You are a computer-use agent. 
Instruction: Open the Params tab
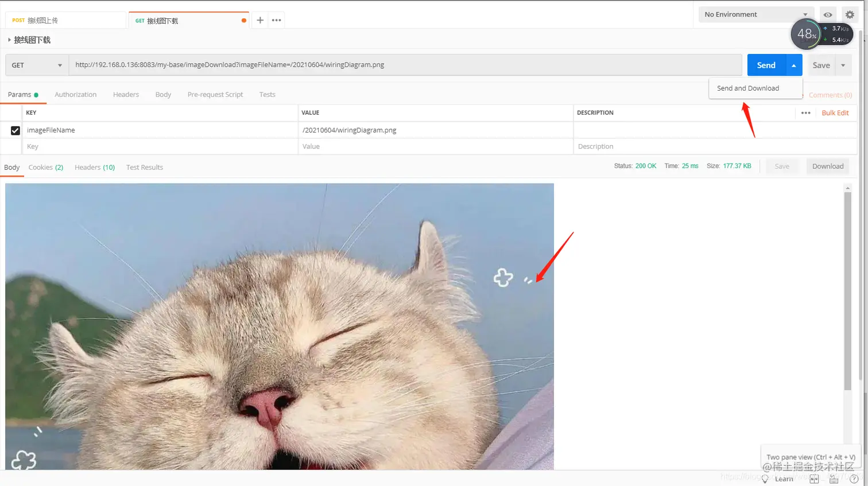click(x=23, y=95)
